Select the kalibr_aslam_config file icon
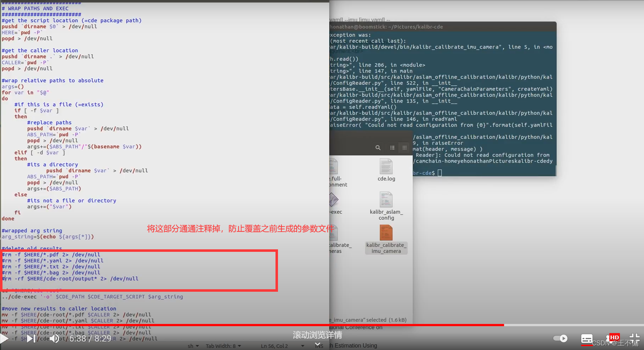 (386, 200)
